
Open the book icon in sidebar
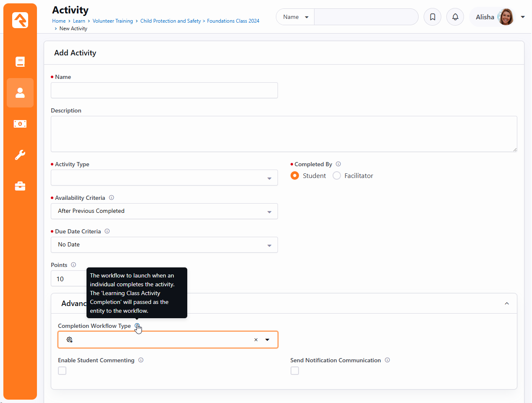pyautogui.click(x=20, y=62)
